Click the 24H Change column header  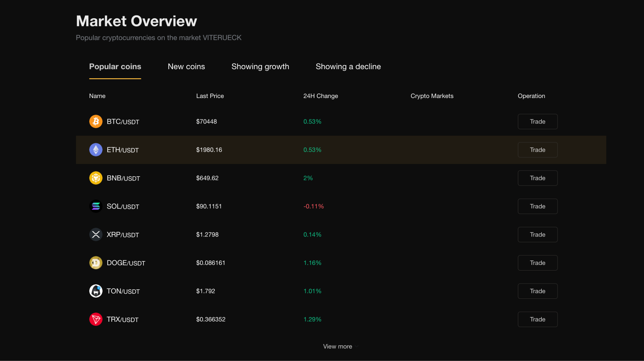pos(320,96)
